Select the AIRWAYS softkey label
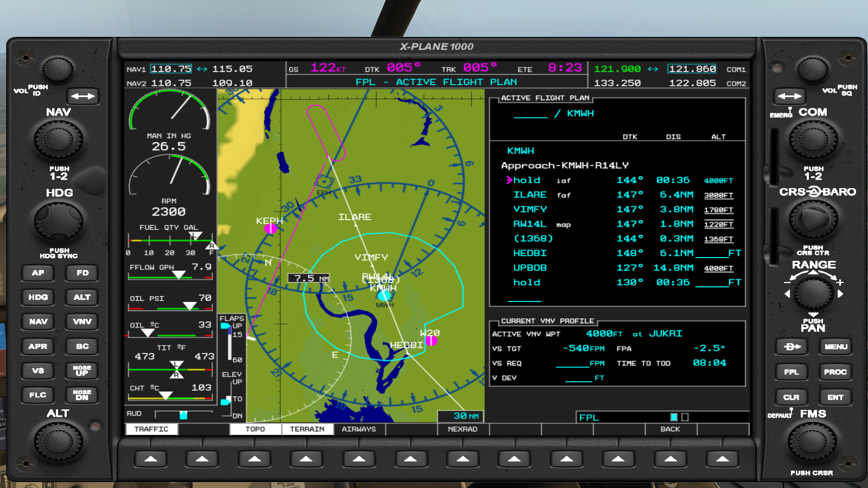This screenshot has width=868, height=488. pyautogui.click(x=359, y=429)
